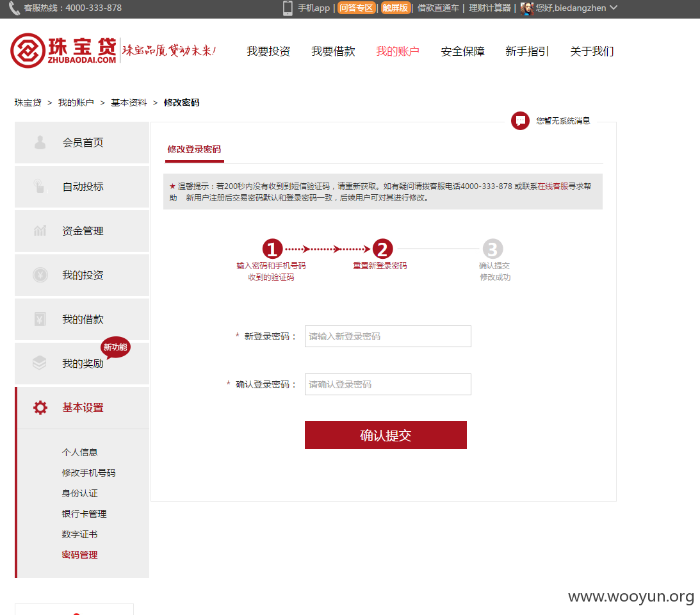
Task: Go to 我要借款 in main navigation
Action: pos(333,51)
